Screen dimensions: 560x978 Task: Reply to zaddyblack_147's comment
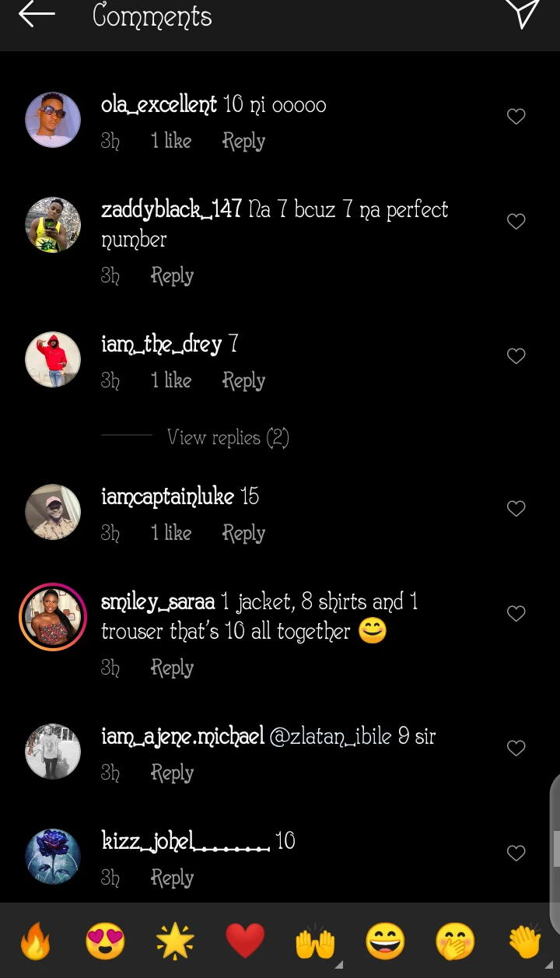pyautogui.click(x=172, y=276)
